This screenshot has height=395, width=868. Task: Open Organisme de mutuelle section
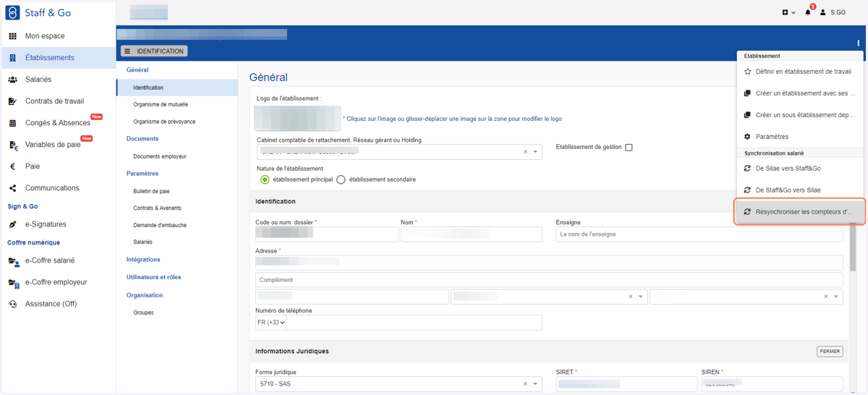pos(161,105)
